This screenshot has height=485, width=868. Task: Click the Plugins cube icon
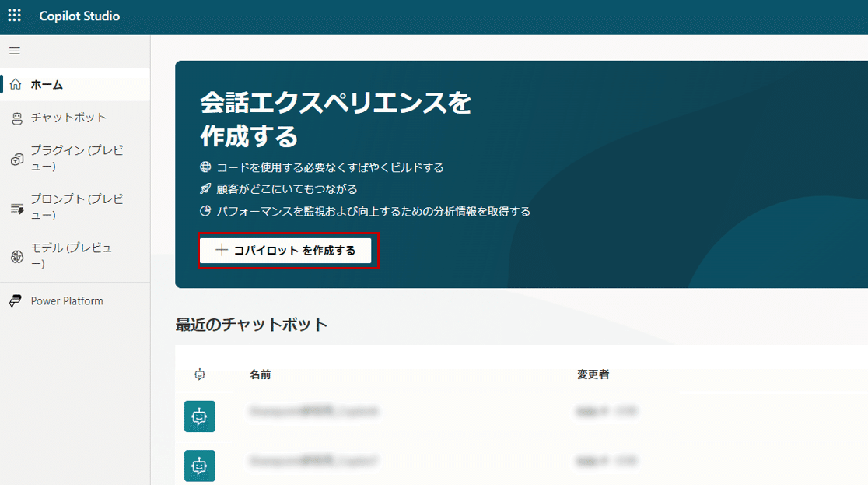pos(16,159)
